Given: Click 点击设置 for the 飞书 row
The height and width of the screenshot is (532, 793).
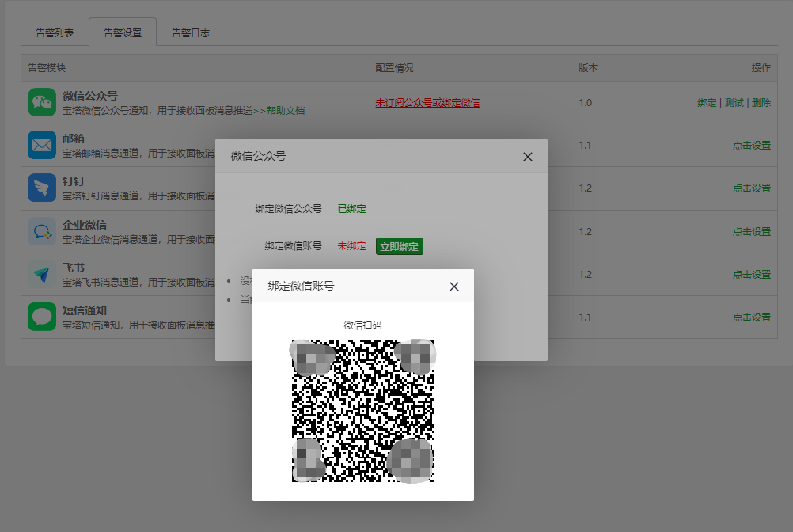Looking at the screenshot, I should 752,274.
